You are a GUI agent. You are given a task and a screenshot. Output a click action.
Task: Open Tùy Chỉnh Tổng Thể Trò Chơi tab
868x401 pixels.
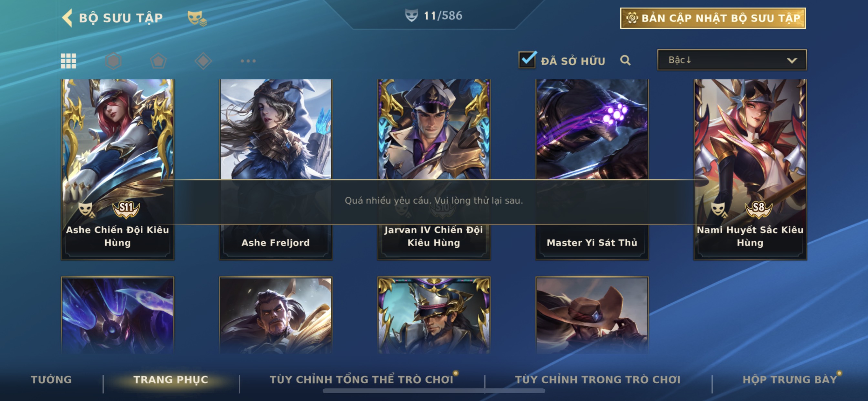pyautogui.click(x=362, y=379)
